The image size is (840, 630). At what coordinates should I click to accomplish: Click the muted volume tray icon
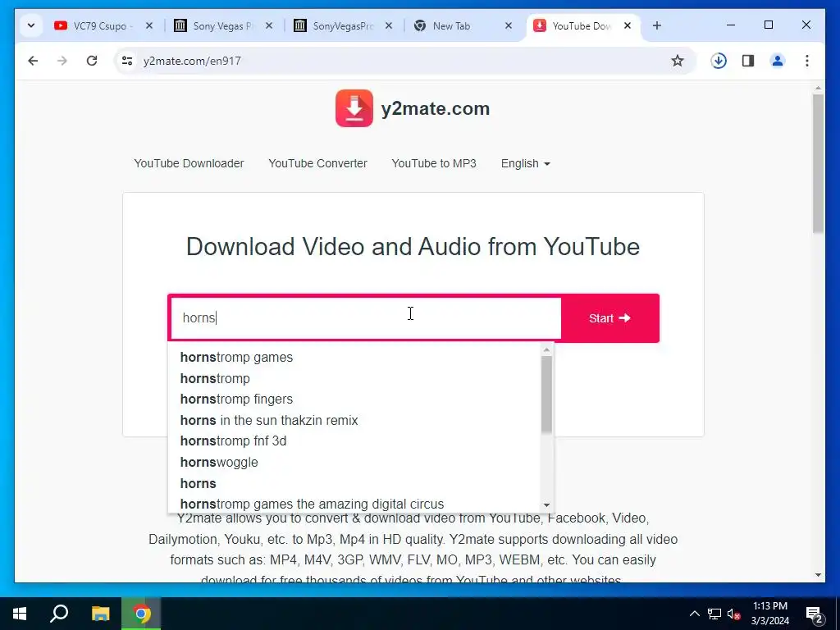(733, 614)
